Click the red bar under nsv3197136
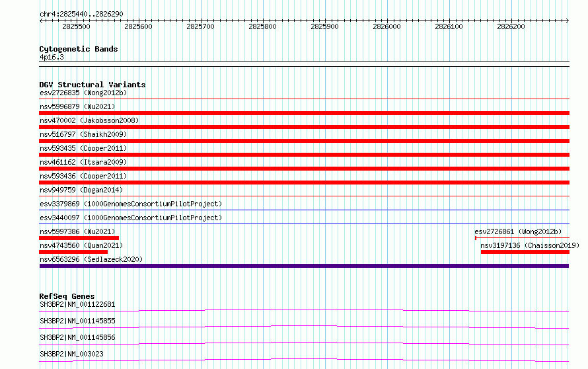Screen dimensions: 588x369 (x=525, y=252)
